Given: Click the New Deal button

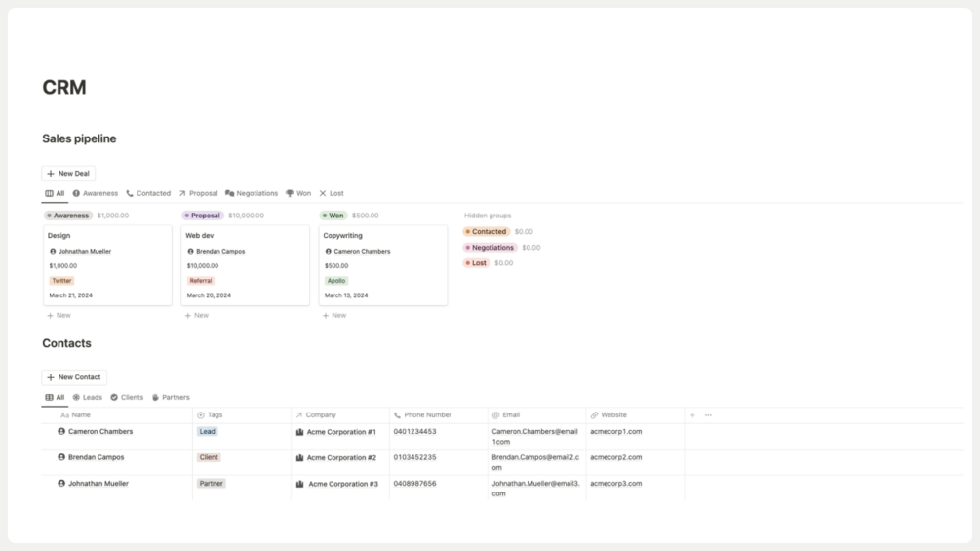Looking at the screenshot, I should pos(68,173).
